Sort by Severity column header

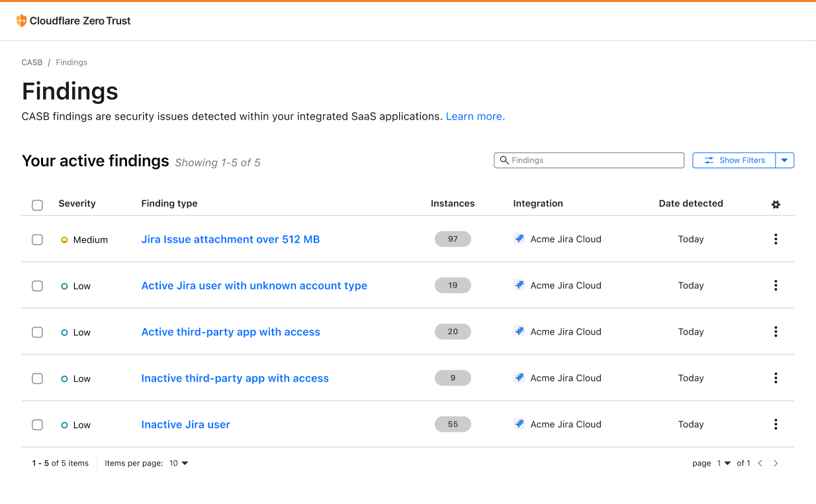[x=77, y=204]
